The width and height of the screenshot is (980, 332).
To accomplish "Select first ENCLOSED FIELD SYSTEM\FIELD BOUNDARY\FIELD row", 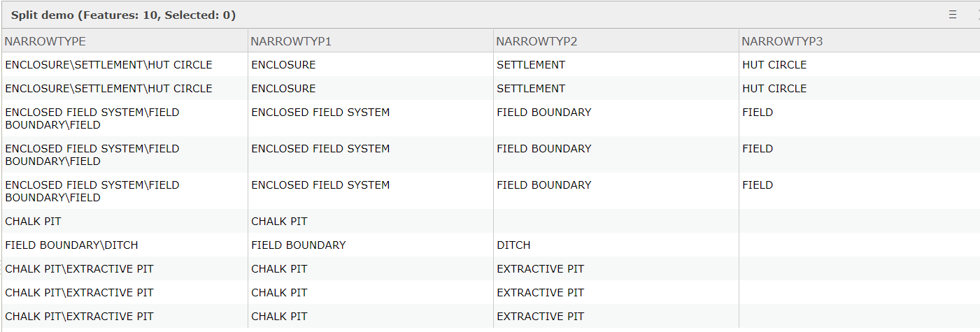I will pos(490,118).
